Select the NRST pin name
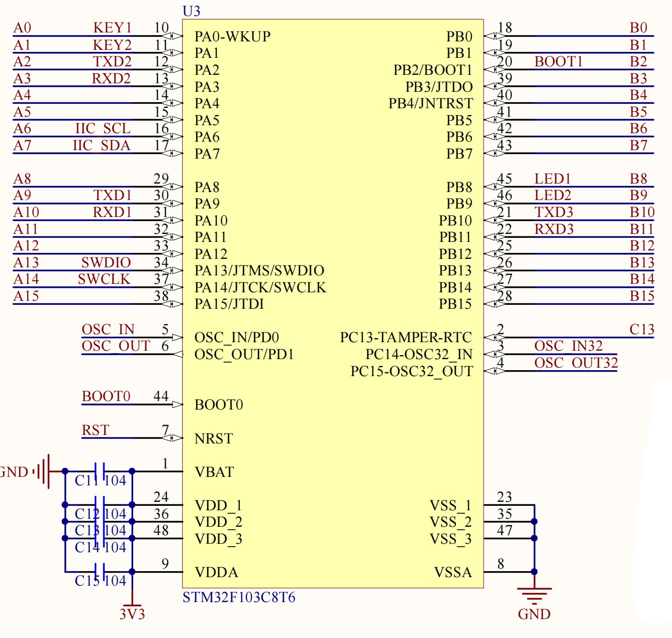The width and height of the screenshot is (672, 638). (213, 438)
